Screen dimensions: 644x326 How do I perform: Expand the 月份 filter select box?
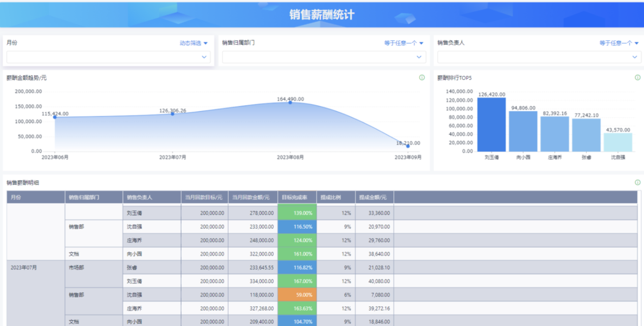click(108, 57)
